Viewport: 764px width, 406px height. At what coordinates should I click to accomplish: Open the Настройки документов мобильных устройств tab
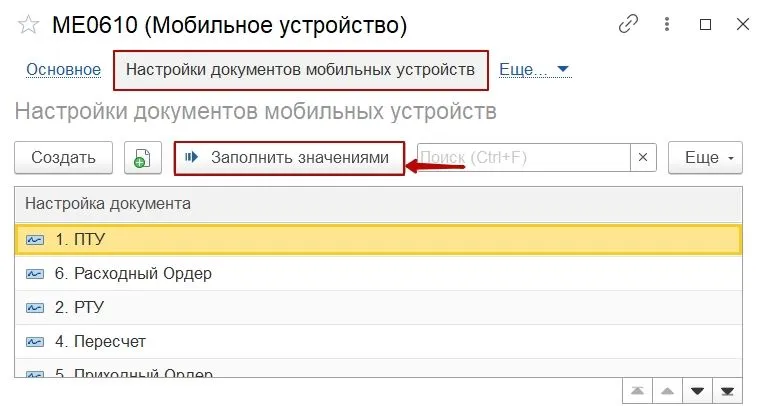(301, 70)
